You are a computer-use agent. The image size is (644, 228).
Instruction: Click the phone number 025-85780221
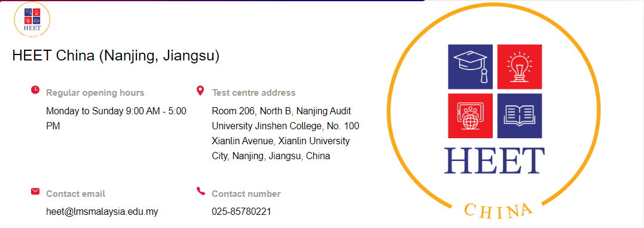(x=242, y=212)
